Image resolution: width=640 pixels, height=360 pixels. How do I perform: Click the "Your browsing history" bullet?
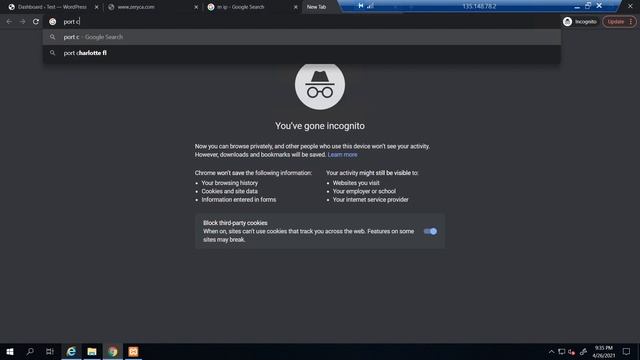coord(230,183)
